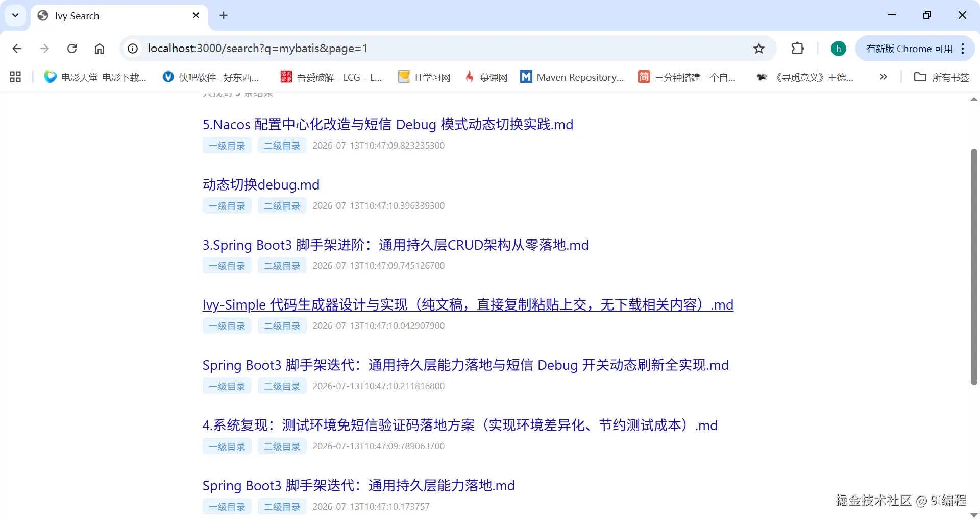Close the Ivy Search tab
Image resolution: width=980 pixels, height=521 pixels.
click(x=196, y=16)
